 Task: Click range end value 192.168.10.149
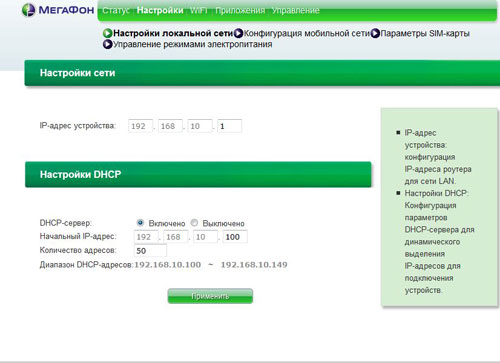254,265
